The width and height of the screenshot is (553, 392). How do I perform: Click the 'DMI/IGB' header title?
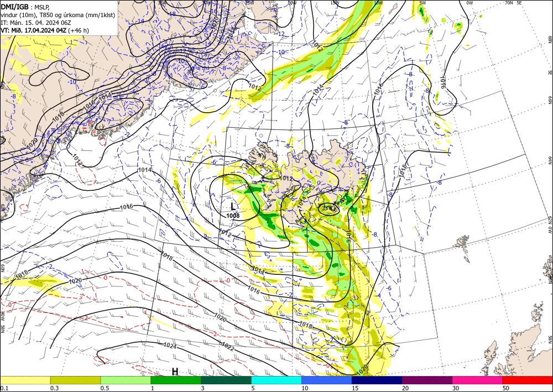(x=14, y=7)
